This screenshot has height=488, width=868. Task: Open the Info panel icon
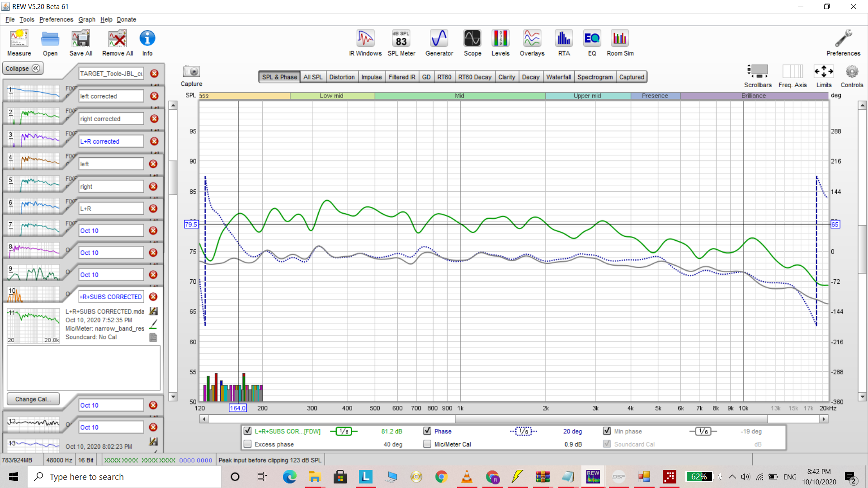tap(147, 43)
